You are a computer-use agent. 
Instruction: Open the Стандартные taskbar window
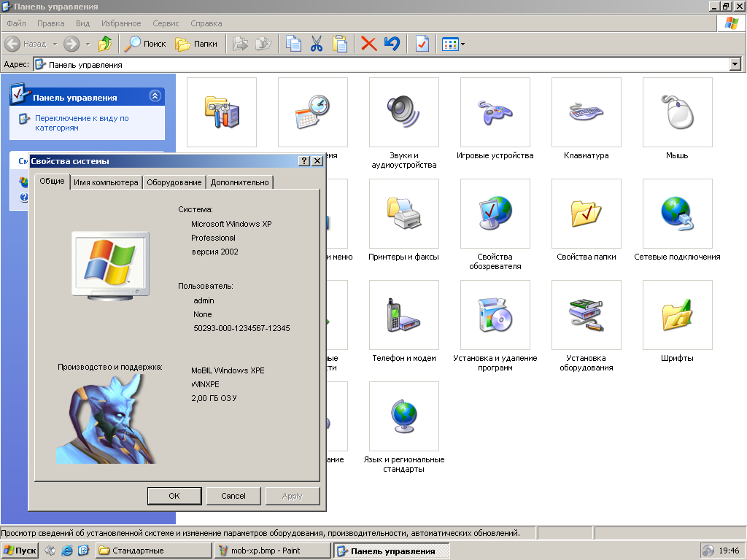153,551
